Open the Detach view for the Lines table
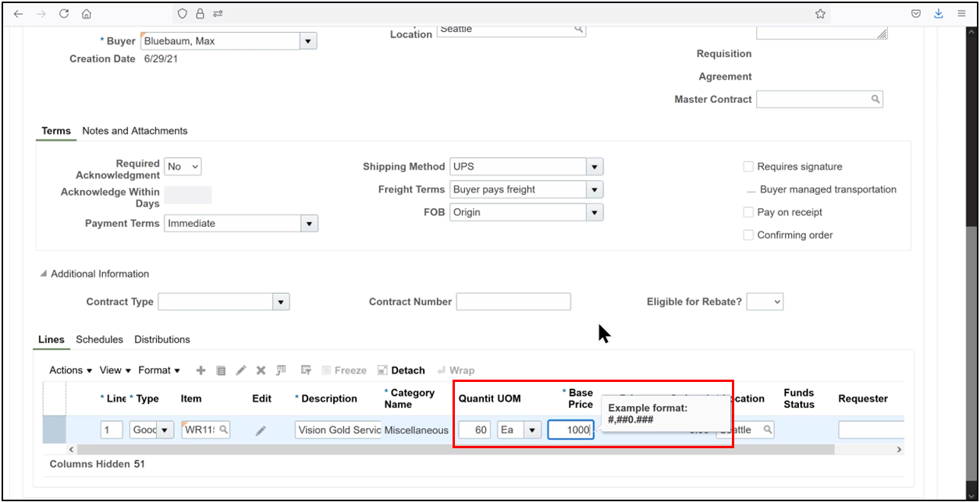Image resolution: width=980 pixels, height=502 pixels. pos(402,370)
